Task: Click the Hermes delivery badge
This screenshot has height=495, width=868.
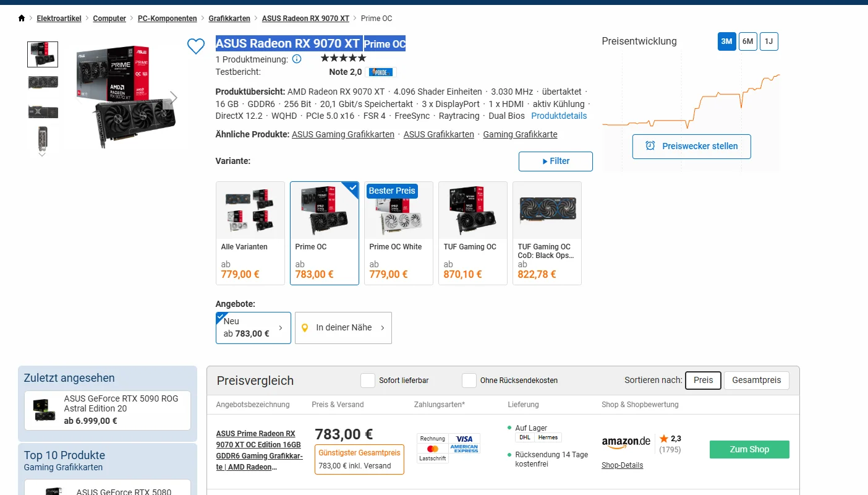Action: 548,437
